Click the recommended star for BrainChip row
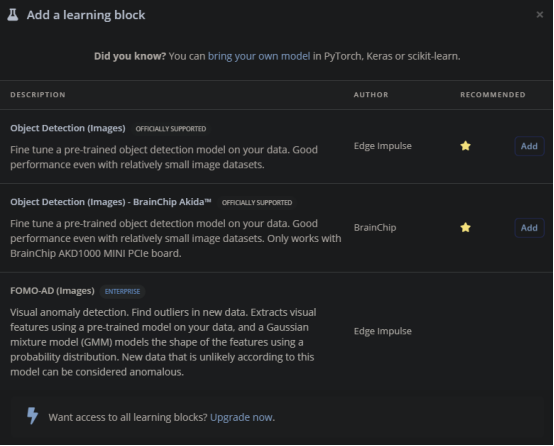Image resolution: width=554 pixels, height=446 pixels. coord(465,227)
